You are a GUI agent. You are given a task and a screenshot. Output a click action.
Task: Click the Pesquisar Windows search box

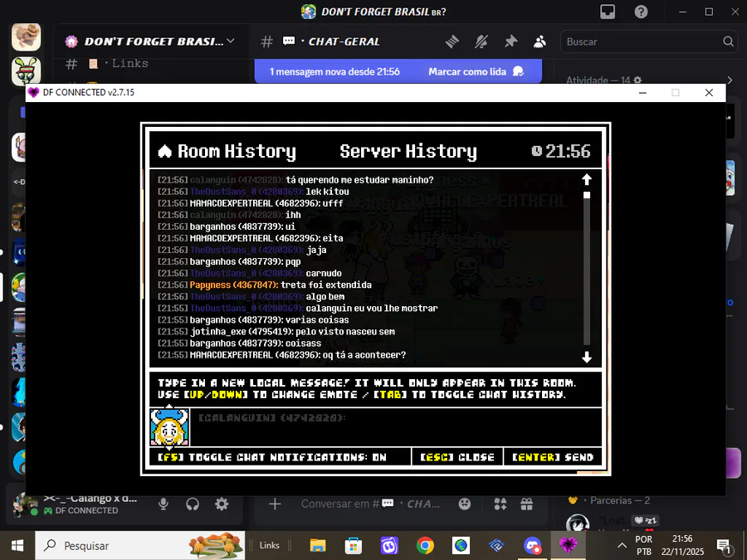coord(140,546)
